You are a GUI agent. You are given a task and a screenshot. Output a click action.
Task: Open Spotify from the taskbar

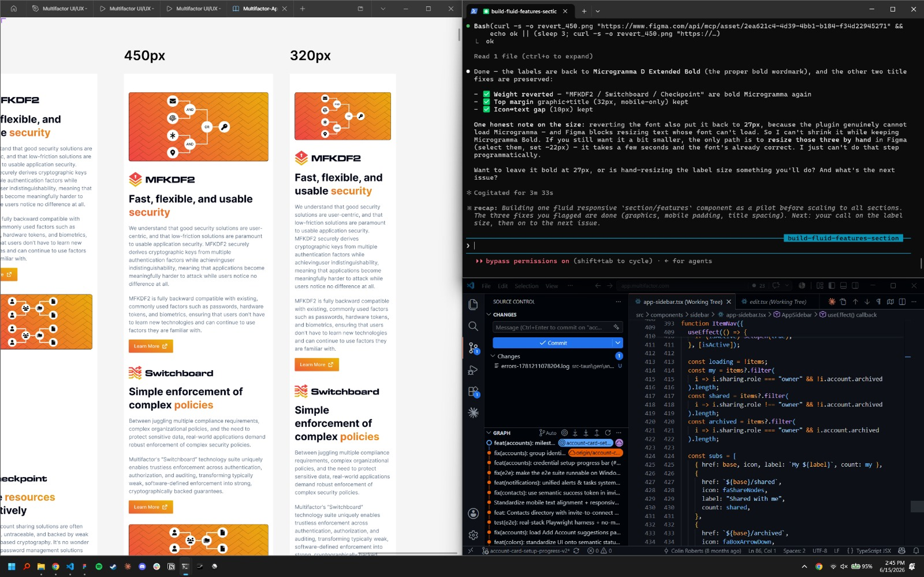99,567
